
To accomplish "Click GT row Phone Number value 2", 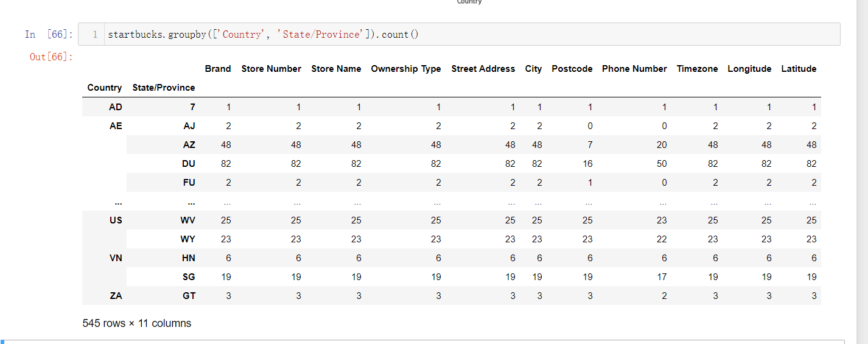I will 664,296.
